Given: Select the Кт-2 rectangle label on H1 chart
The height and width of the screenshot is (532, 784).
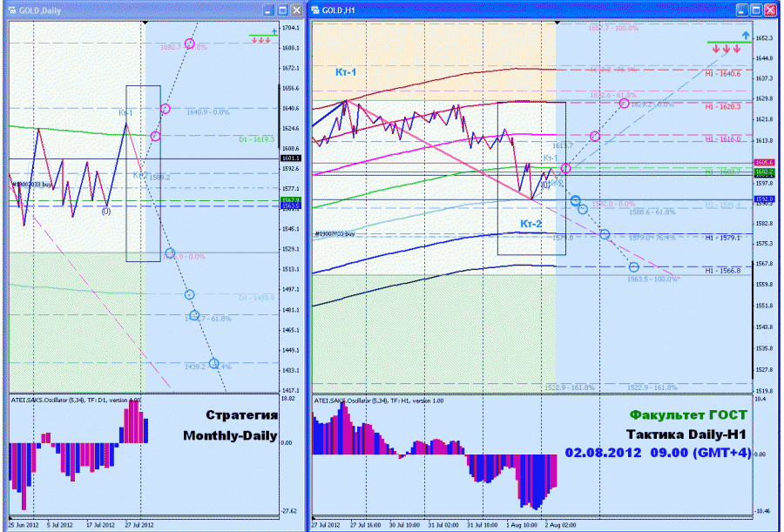Looking at the screenshot, I should click(531, 224).
